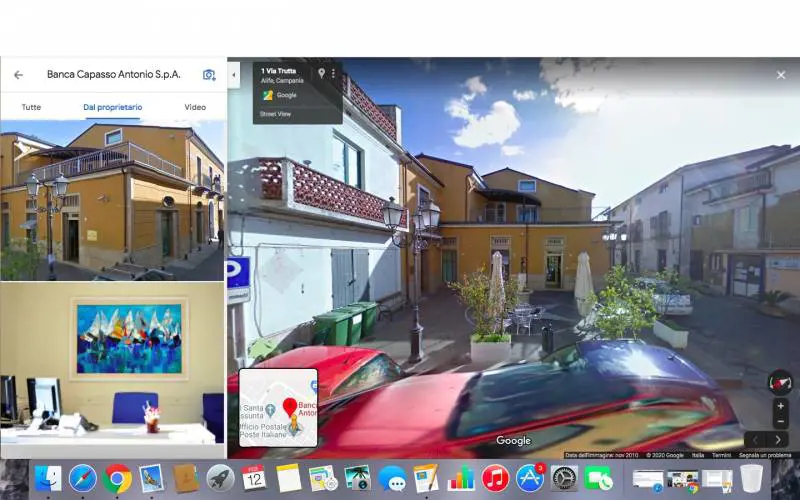Open the three-dot menu in address card

pos(333,73)
